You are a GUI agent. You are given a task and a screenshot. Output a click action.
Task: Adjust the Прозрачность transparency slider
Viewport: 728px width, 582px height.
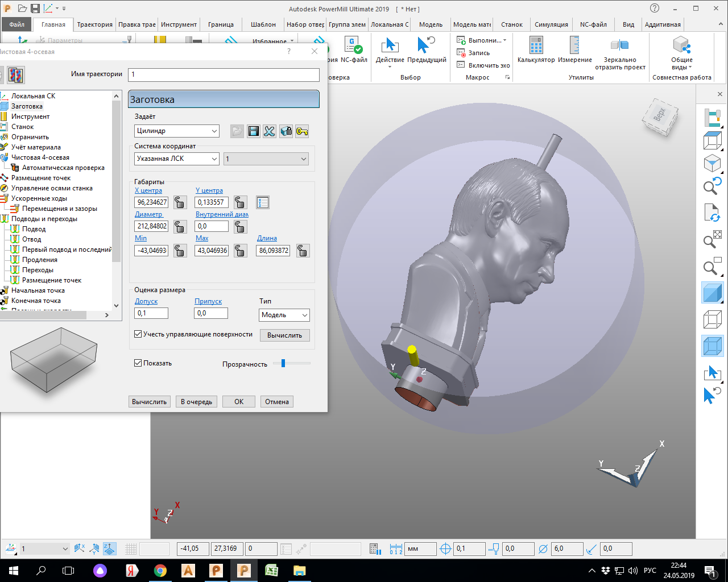coord(283,363)
